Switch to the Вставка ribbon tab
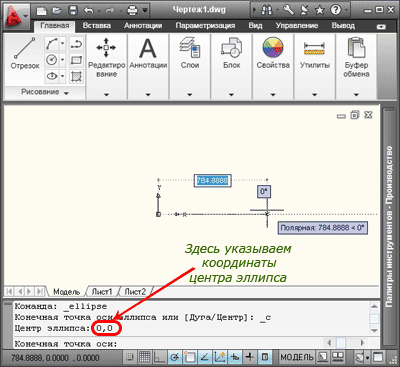Screen dimensions: 400x367 pyautogui.click(x=97, y=26)
